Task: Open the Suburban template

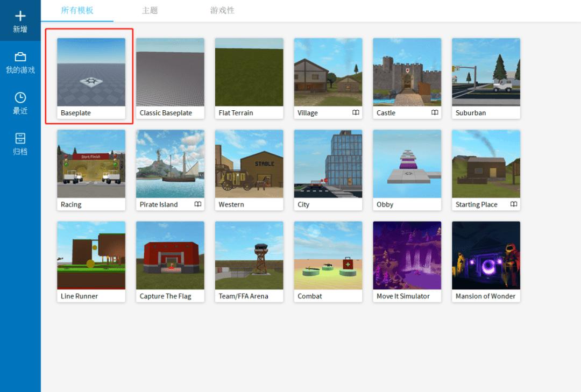Action: pos(486,73)
